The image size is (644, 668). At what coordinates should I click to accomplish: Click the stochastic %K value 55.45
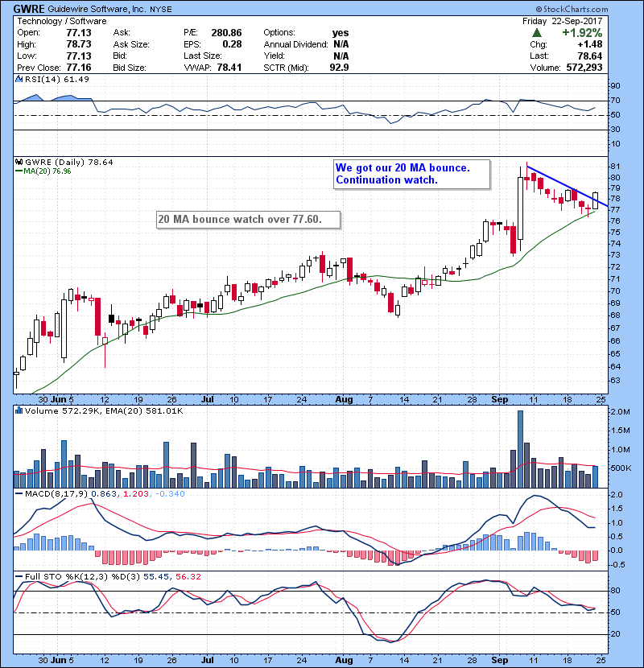(x=156, y=576)
